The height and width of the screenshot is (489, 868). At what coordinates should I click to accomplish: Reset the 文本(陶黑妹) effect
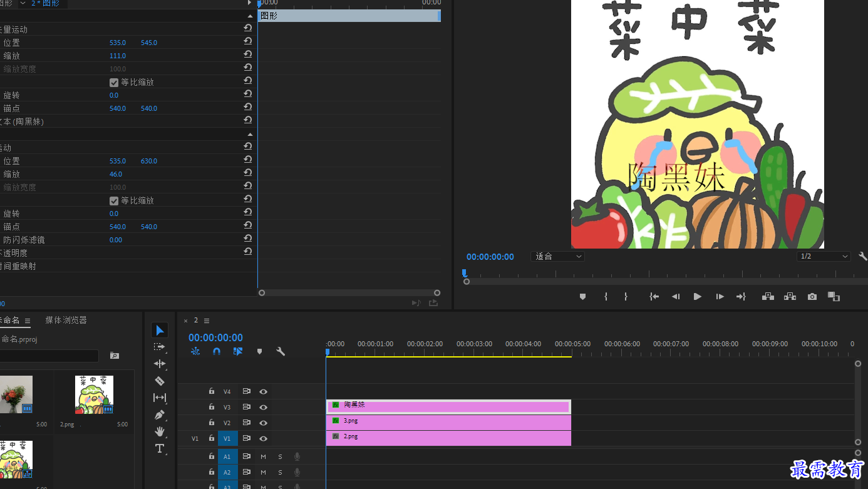click(x=248, y=121)
